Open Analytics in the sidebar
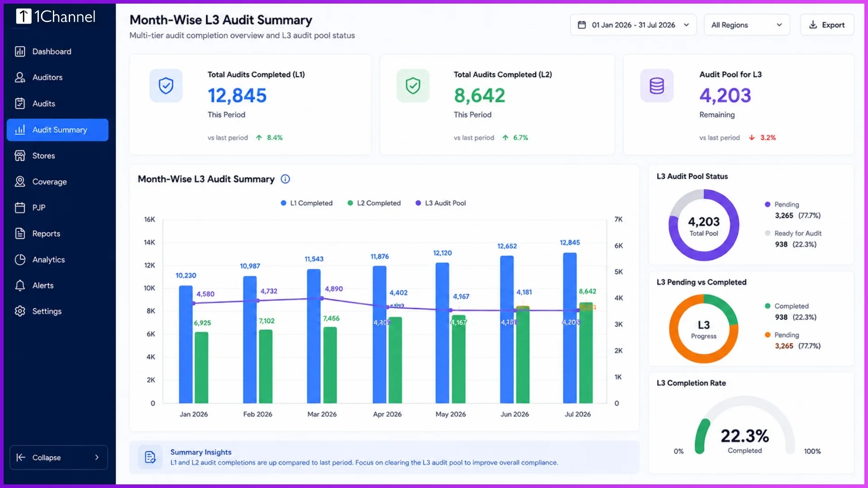The height and width of the screenshot is (488, 868). coord(57,259)
